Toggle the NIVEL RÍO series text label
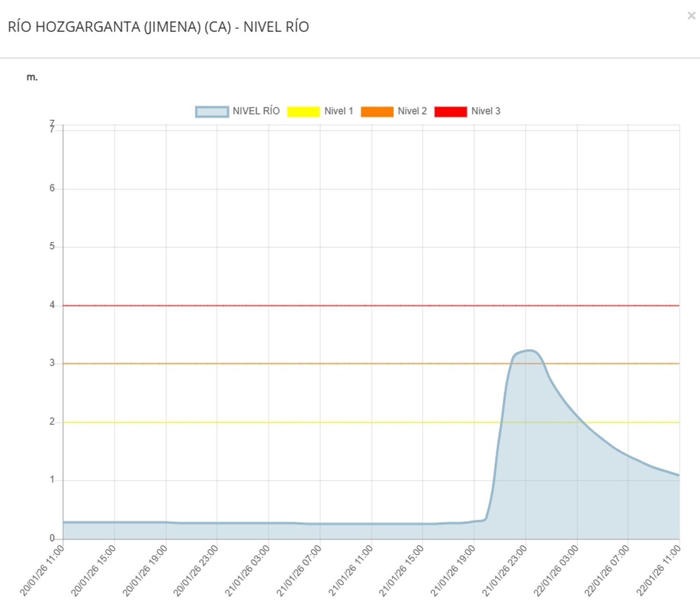This screenshot has height=612, width=700. click(256, 111)
